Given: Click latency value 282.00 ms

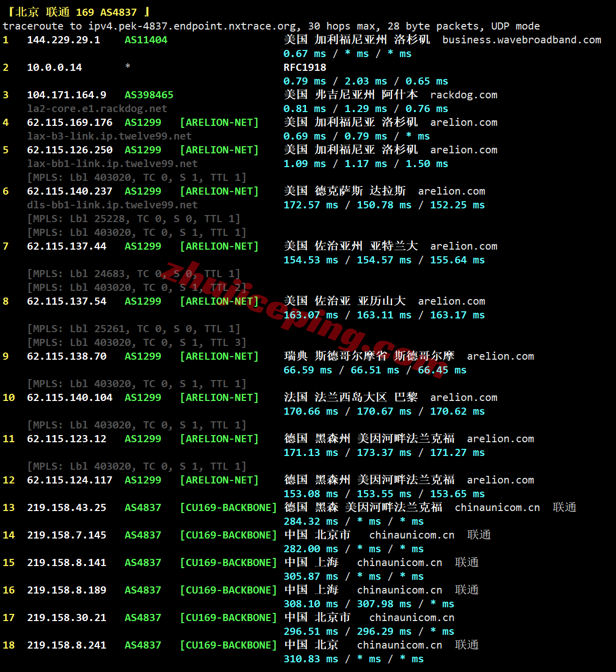Looking at the screenshot, I should [311, 549].
